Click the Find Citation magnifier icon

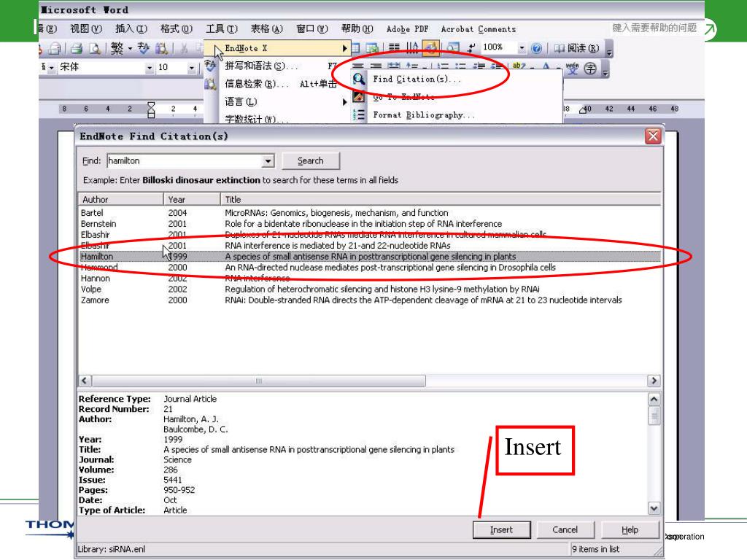pos(359,79)
